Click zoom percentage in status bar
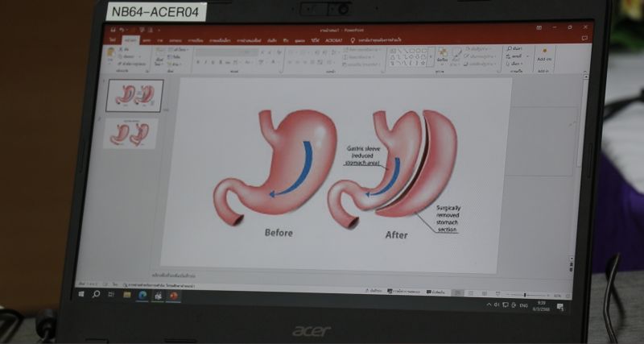644x344 pixels. (x=557, y=296)
